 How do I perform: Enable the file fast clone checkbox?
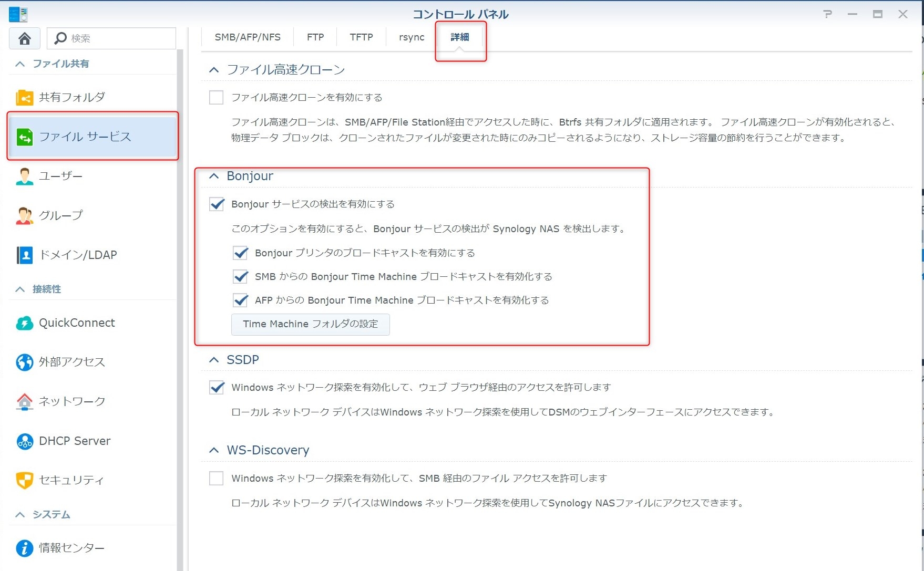point(216,98)
